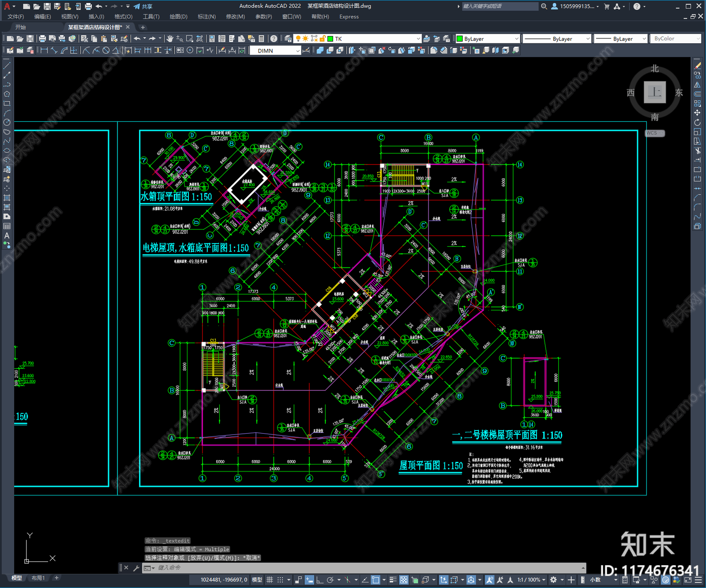
Task: Toggle snap mode in status bar
Action: pyautogui.click(x=280, y=580)
